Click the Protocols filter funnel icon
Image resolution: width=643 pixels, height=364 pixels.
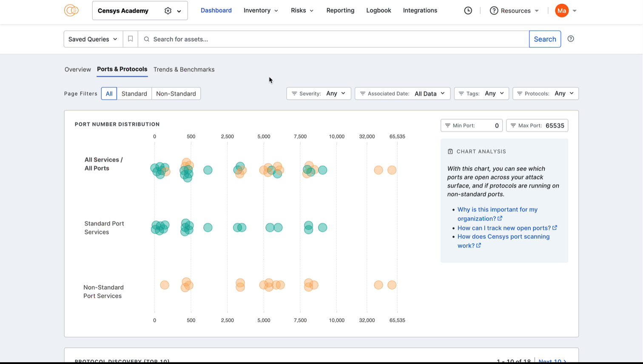point(519,94)
